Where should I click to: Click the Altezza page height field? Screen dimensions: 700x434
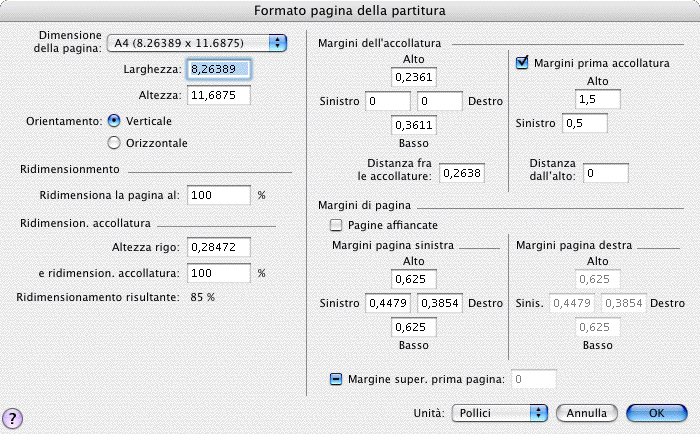217,95
